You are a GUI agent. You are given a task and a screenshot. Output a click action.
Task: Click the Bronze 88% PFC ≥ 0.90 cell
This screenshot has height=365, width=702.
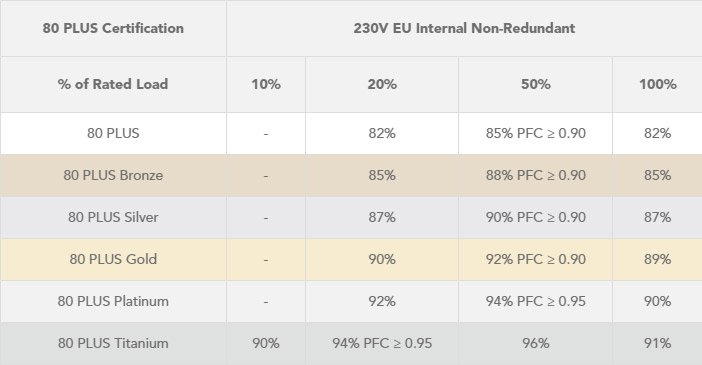[535, 175]
